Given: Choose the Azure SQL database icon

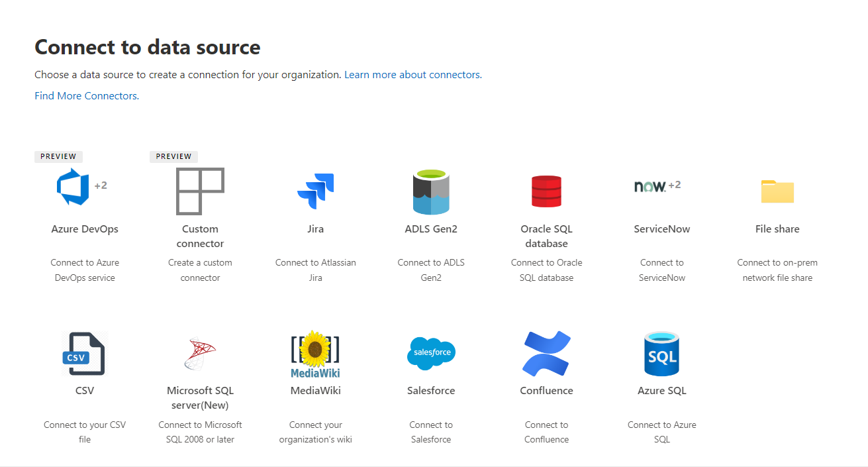Looking at the screenshot, I should [x=661, y=354].
